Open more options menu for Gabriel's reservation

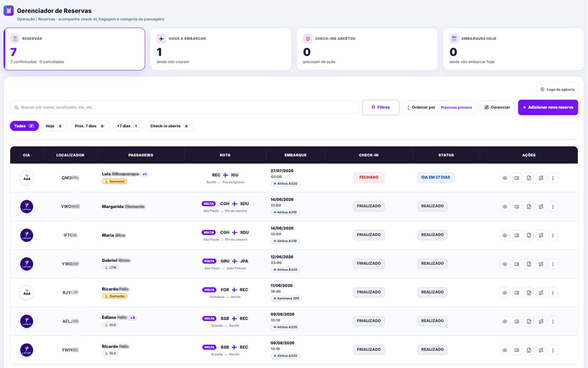(x=553, y=264)
